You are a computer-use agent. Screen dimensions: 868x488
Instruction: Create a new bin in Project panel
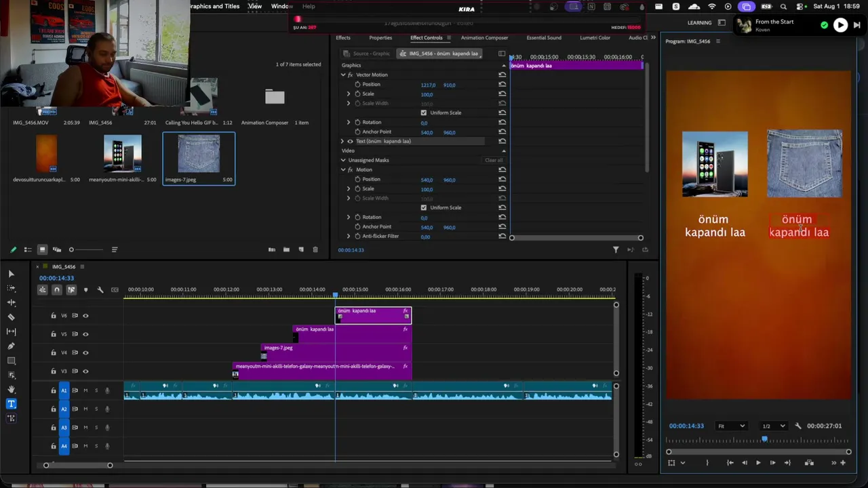click(x=286, y=249)
